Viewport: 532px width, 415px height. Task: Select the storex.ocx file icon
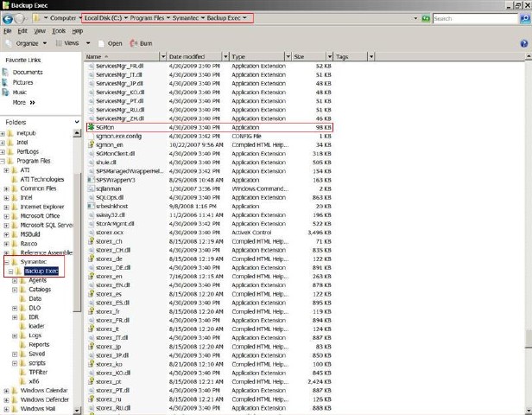coord(91,233)
